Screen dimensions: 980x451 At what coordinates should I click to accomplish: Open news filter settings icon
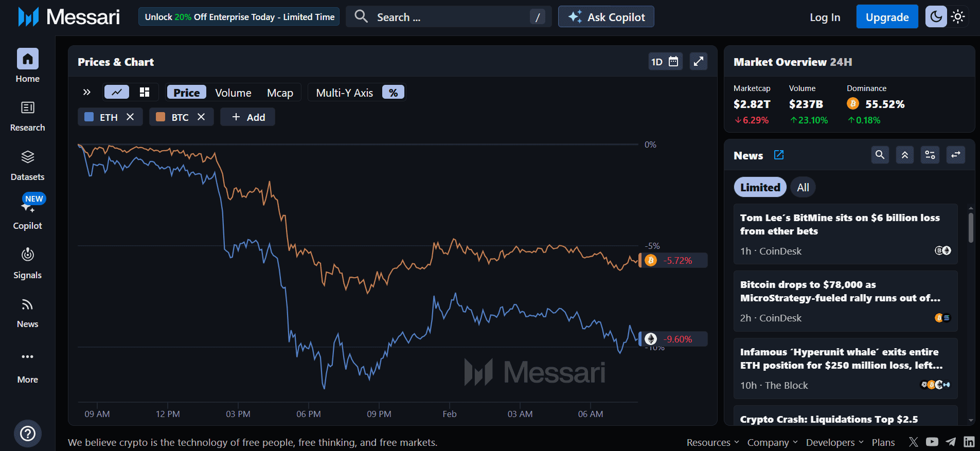930,155
